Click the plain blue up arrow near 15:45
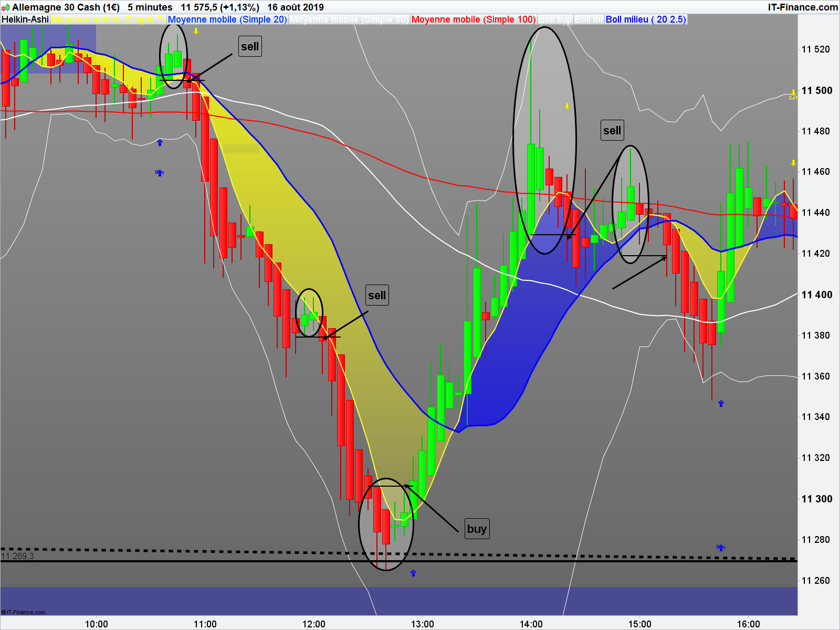The height and width of the screenshot is (630, 840). 721,403
